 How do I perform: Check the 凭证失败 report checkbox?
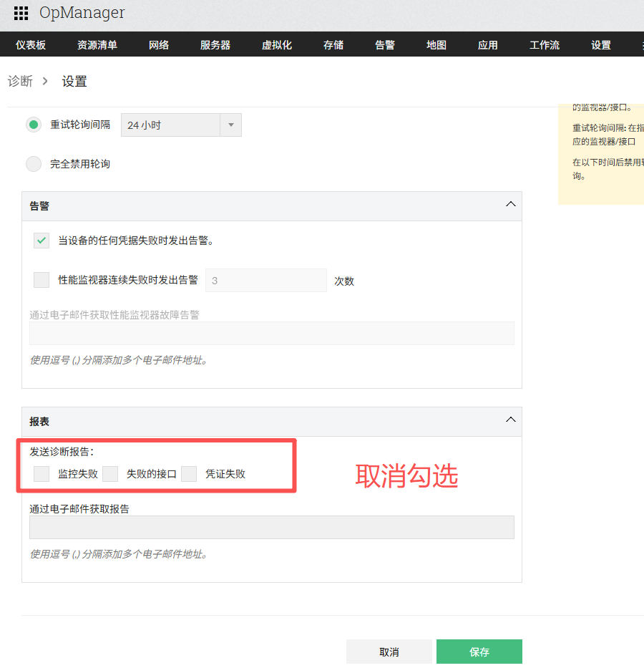point(189,473)
